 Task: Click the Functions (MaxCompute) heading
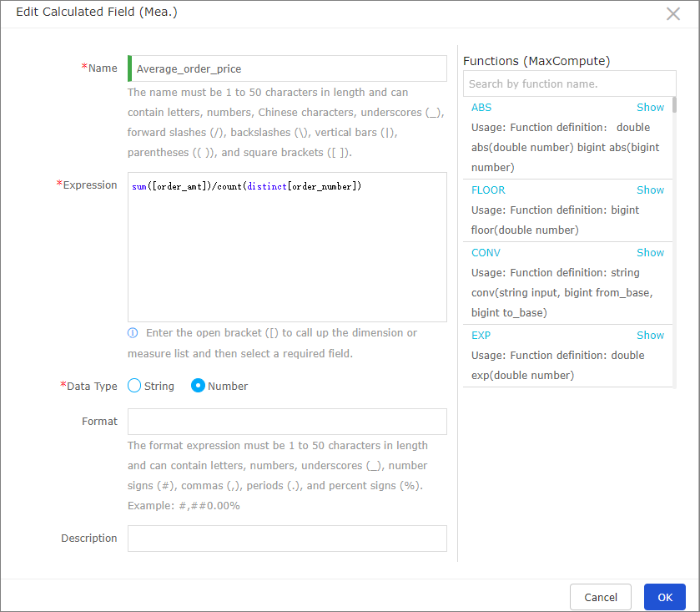(x=536, y=61)
